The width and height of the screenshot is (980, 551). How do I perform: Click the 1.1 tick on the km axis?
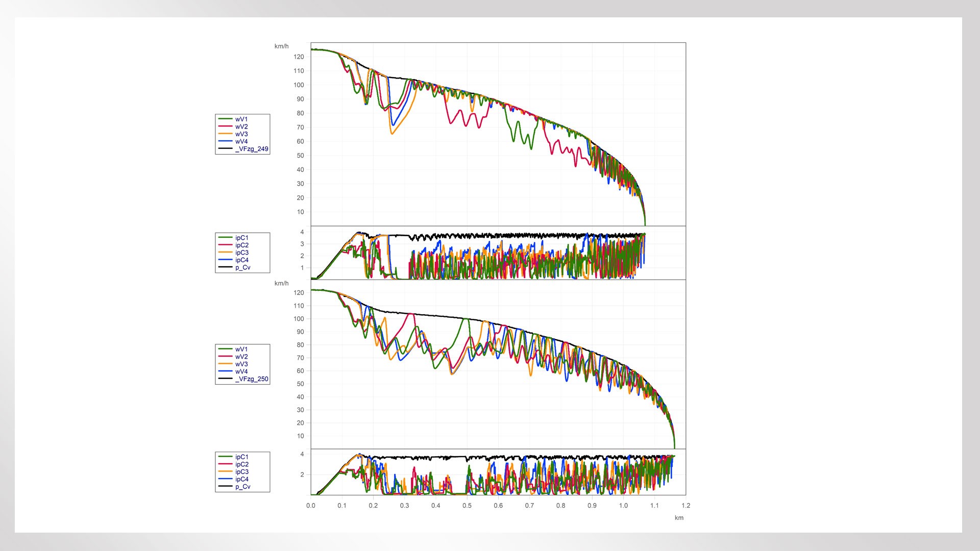[654, 506]
